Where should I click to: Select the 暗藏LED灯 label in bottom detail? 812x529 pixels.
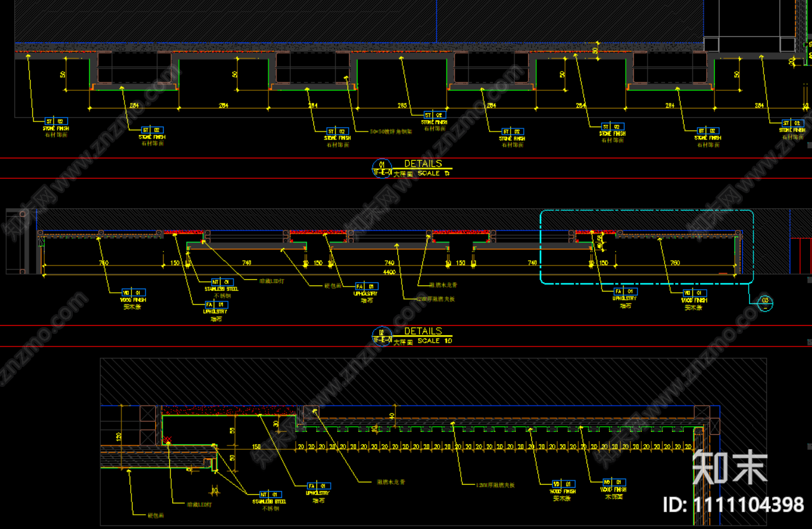(199, 504)
